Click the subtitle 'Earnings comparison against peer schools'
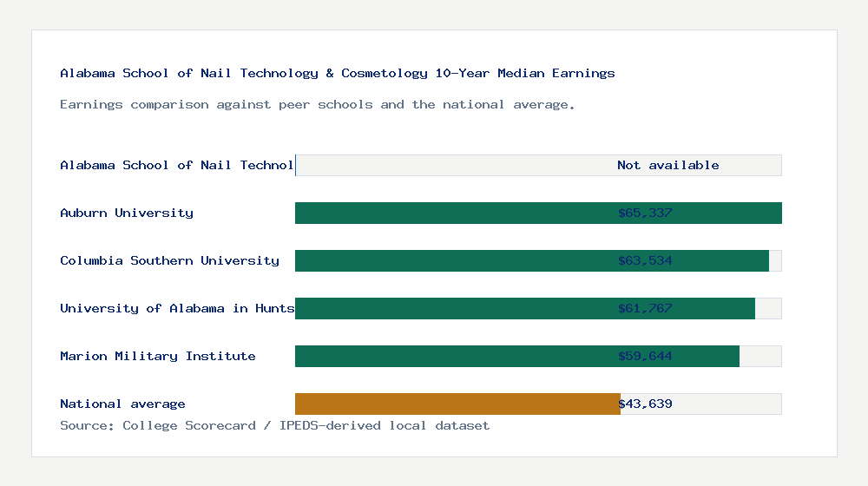The image size is (868, 486). point(317,105)
